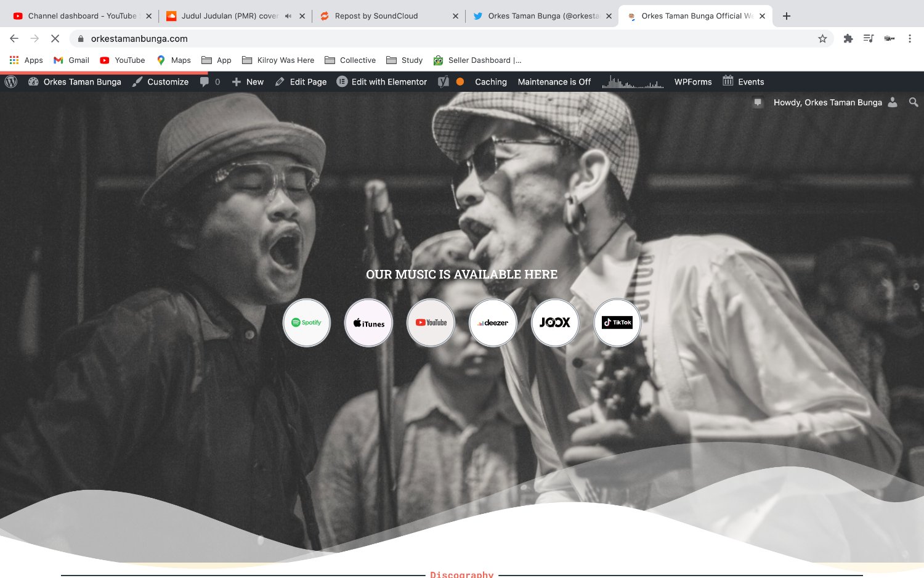
Task: Open the Spotify music link icon
Action: click(x=307, y=322)
